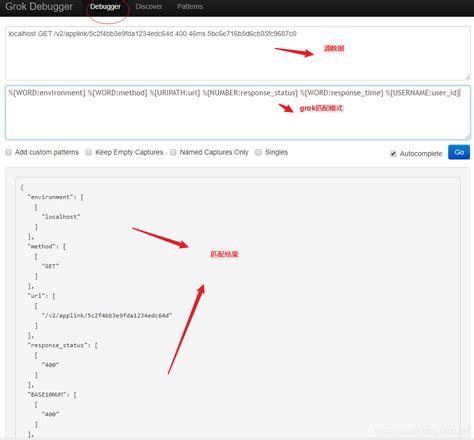
Task: Click the Grok Debugger brand title
Action: 39,7
